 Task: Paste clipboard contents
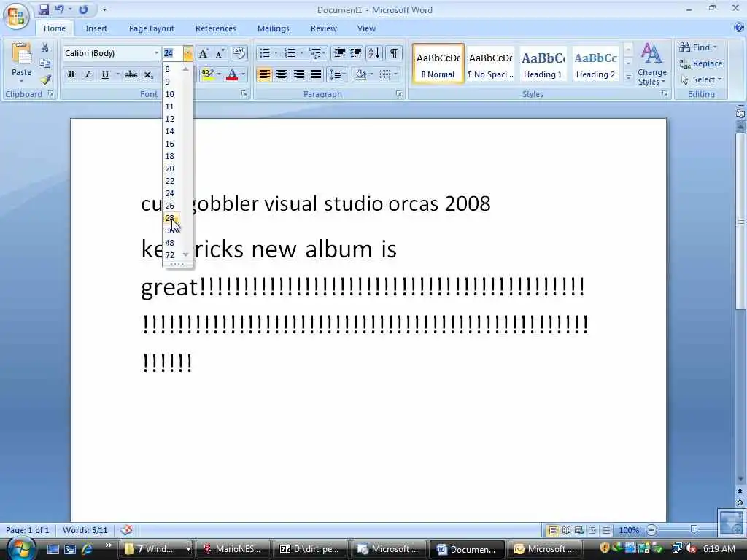click(21, 61)
